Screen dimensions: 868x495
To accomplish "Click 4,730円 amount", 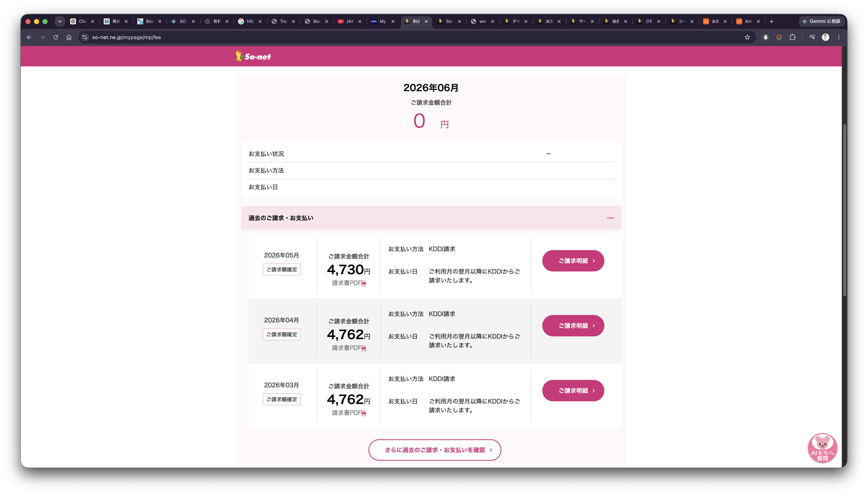I will (x=349, y=270).
